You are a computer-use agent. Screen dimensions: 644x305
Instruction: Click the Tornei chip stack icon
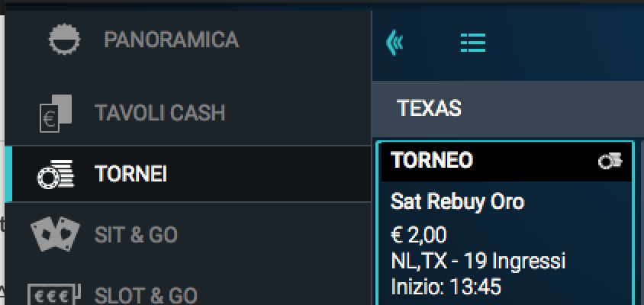pyautogui.click(x=56, y=175)
